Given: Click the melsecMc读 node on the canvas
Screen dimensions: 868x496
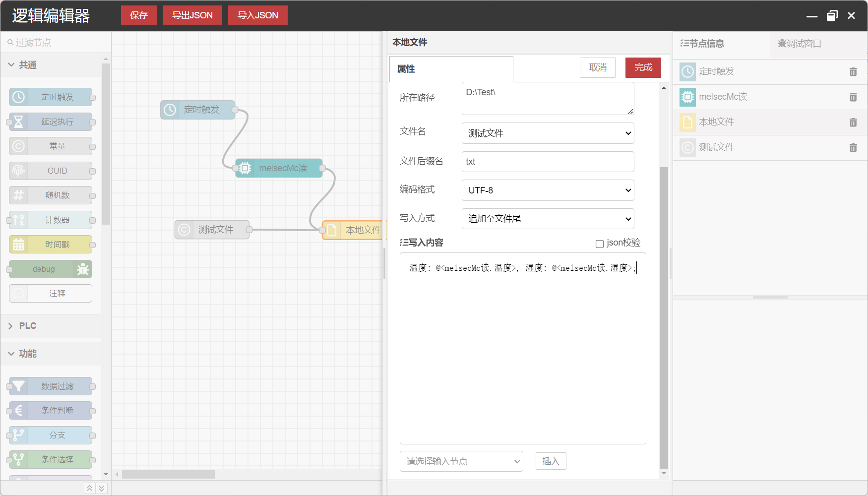Looking at the screenshot, I should tap(279, 168).
